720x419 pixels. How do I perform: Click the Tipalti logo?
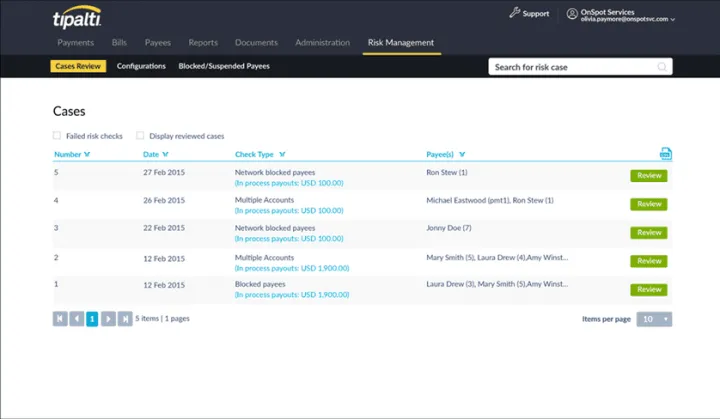pyautogui.click(x=76, y=17)
